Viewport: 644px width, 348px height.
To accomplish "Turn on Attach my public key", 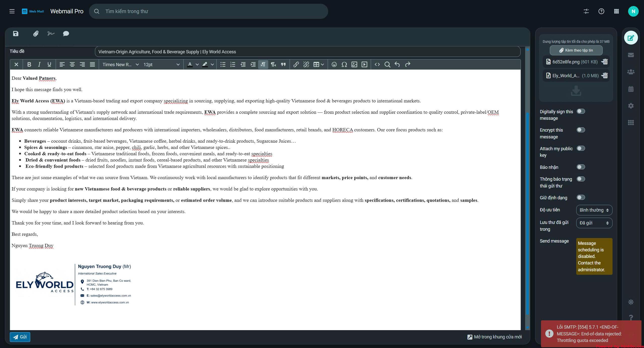I will (x=581, y=148).
